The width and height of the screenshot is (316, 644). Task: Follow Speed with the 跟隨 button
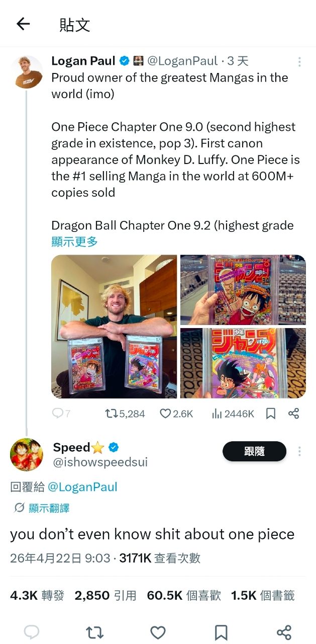coord(254,451)
